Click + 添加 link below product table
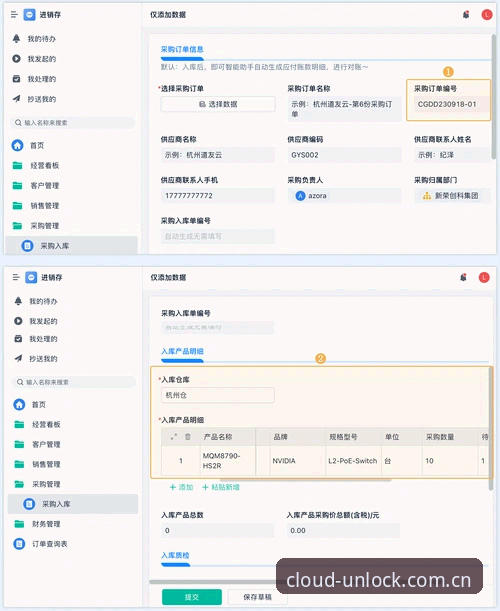Image resolution: width=500 pixels, height=611 pixels. tap(182, 487)
